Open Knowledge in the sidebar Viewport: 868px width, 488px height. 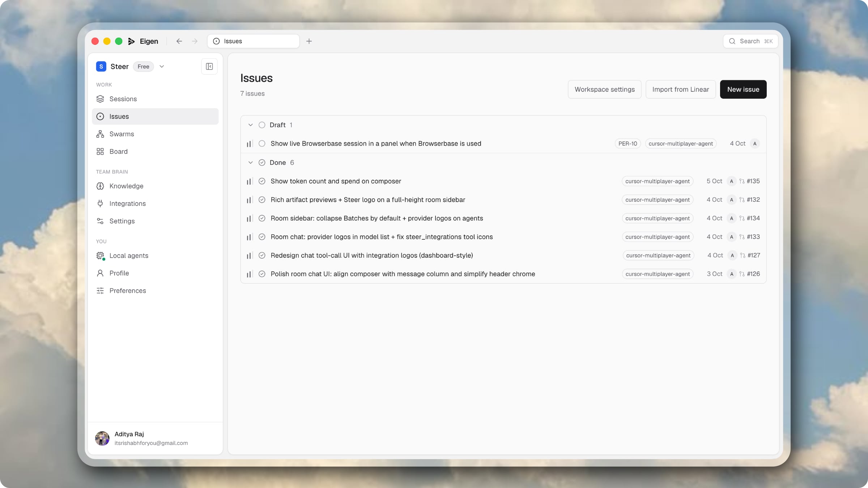[155, 186]
